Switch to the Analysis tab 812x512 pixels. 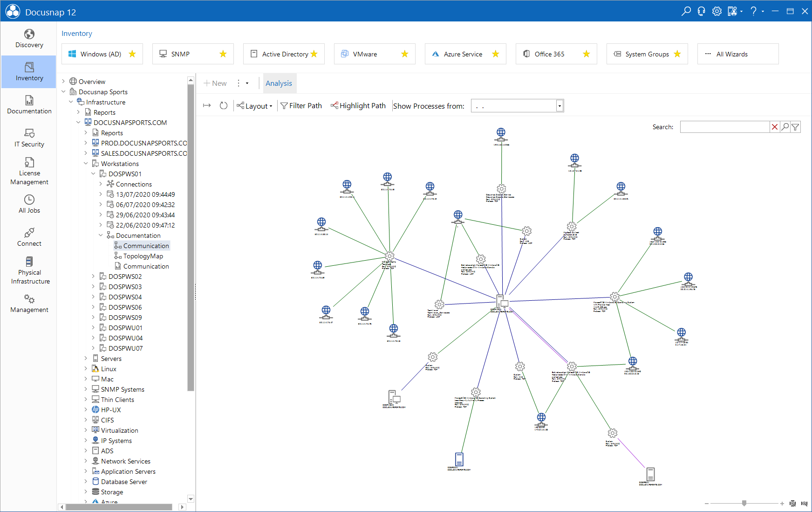click(x=279, y=83)
